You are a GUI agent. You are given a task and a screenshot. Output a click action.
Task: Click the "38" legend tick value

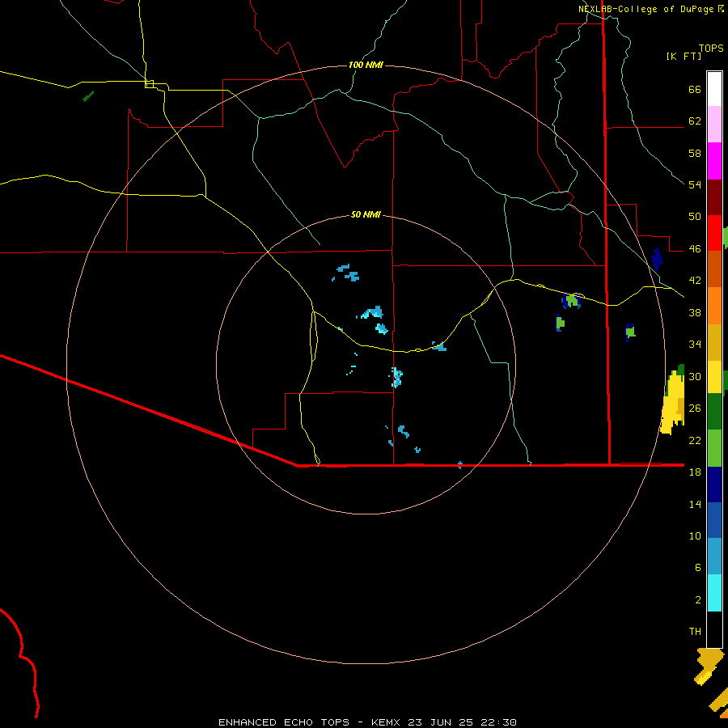(x=695, y=312)
